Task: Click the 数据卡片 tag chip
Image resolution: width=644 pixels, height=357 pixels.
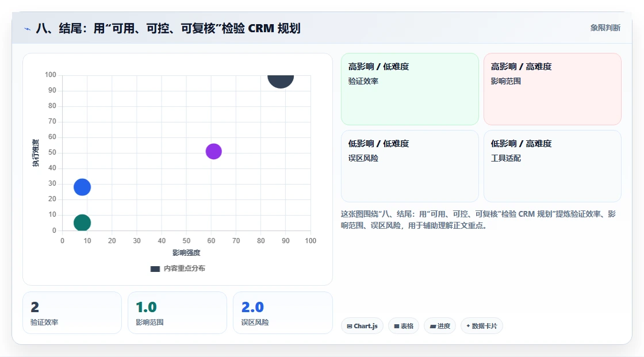Action: pos(482,326)
